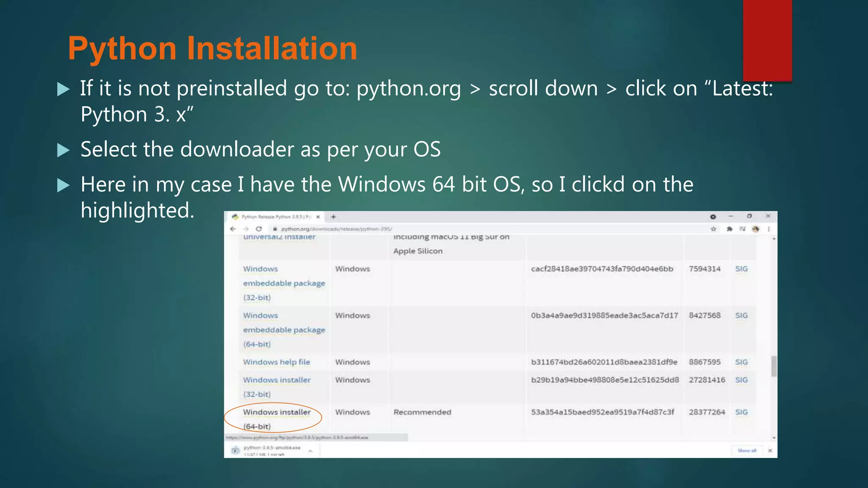Click the page vertical scrollbar thumb
Viewport: 868px width, 488px height.
tap(774, 366)
